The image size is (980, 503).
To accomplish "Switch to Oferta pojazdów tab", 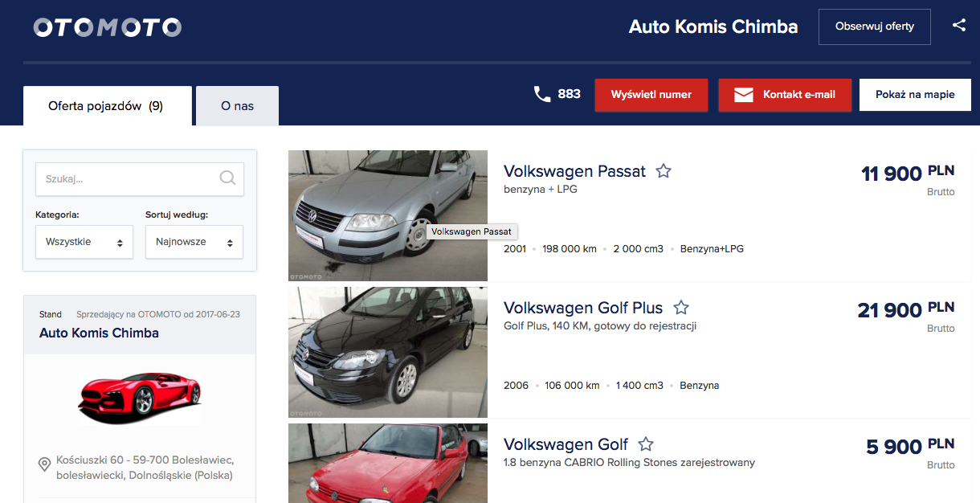I will [x=108, y=106].
